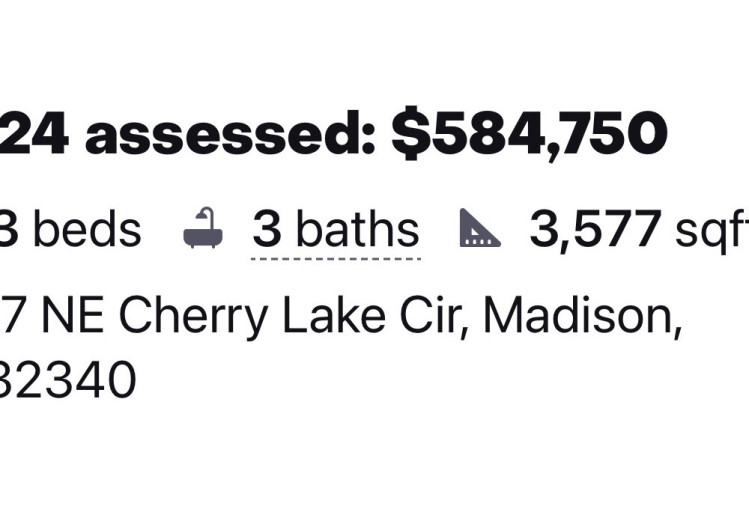Click the 3,577 square footage number
This screenshot has height=509, width=749.
594,231
